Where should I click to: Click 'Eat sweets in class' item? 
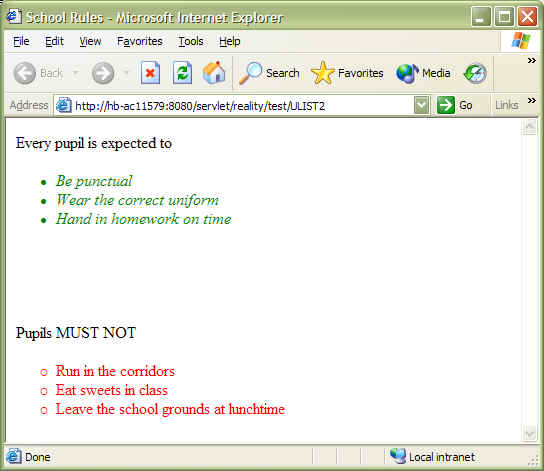click(x=112, y=390)
